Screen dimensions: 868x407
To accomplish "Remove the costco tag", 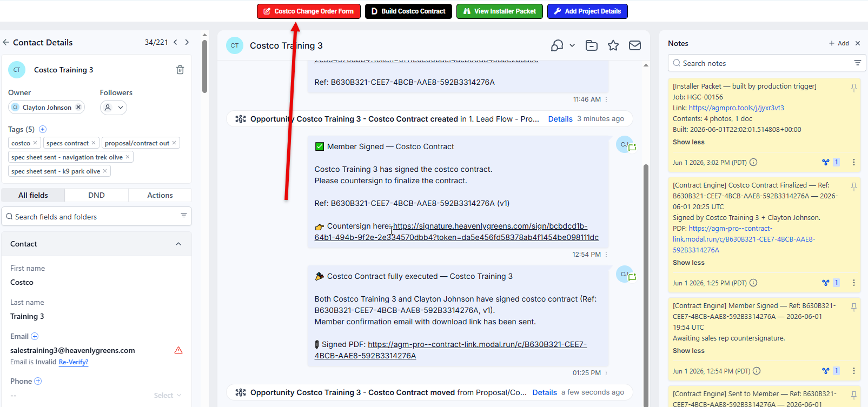I will [x=35, y=143].
